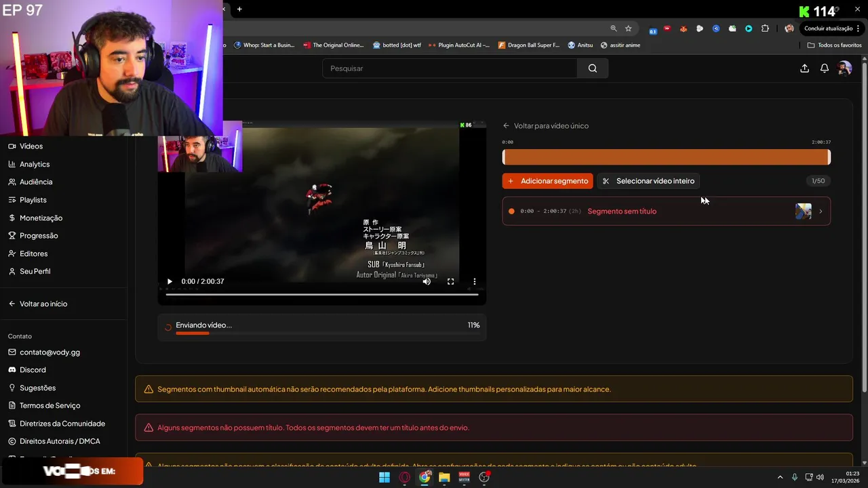
Task: Open the Chrome profile avatar
Action: 789,28
